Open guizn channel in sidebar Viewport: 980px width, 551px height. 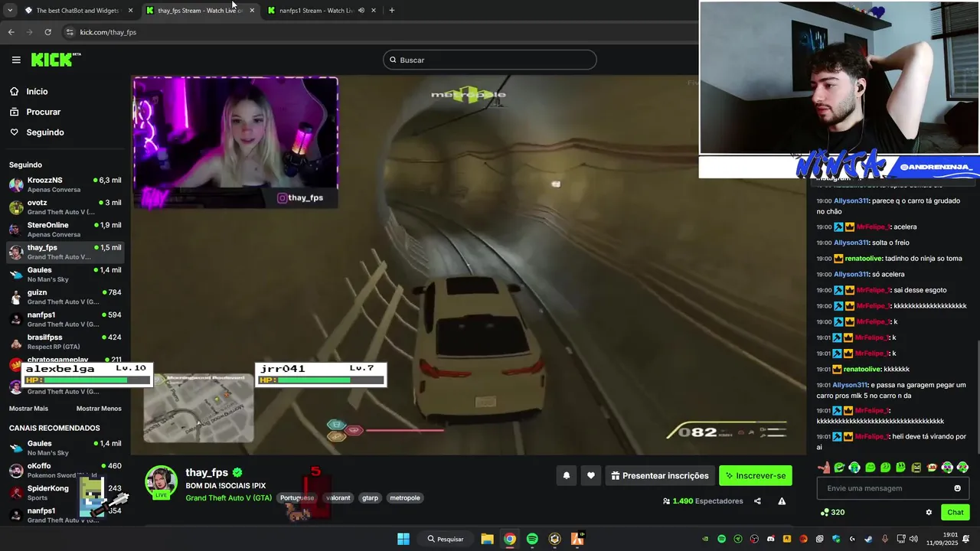coord(65,297)
